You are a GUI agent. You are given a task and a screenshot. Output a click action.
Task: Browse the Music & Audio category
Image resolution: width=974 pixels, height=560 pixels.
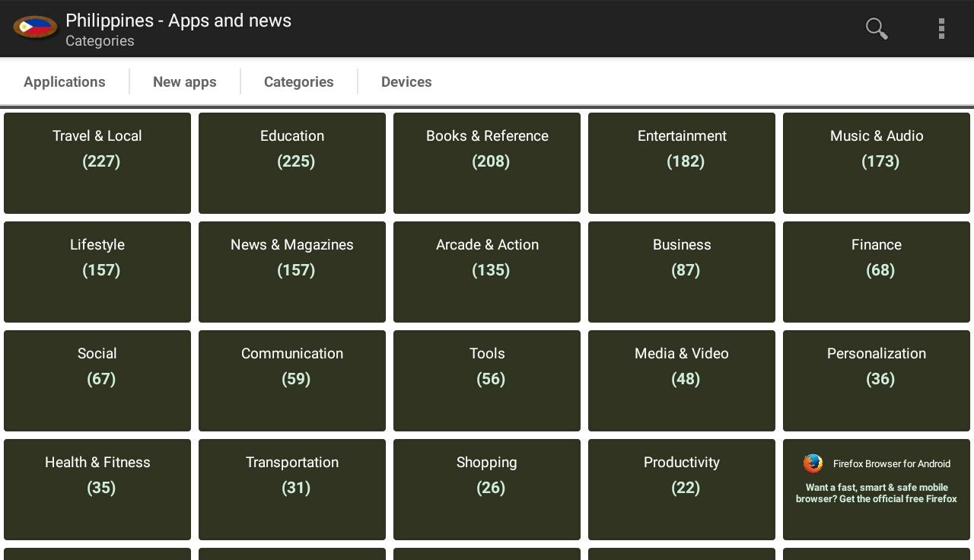pyautogui.click(x=877, y=163)
